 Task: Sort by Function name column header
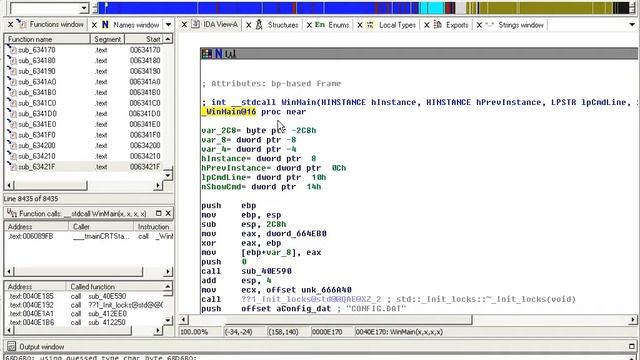47,39
